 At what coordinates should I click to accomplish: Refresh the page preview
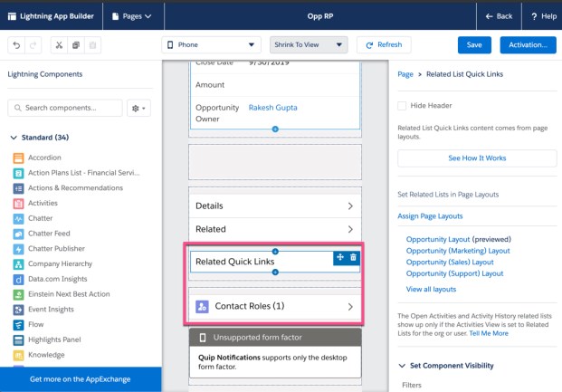click(x=384, y=45)
